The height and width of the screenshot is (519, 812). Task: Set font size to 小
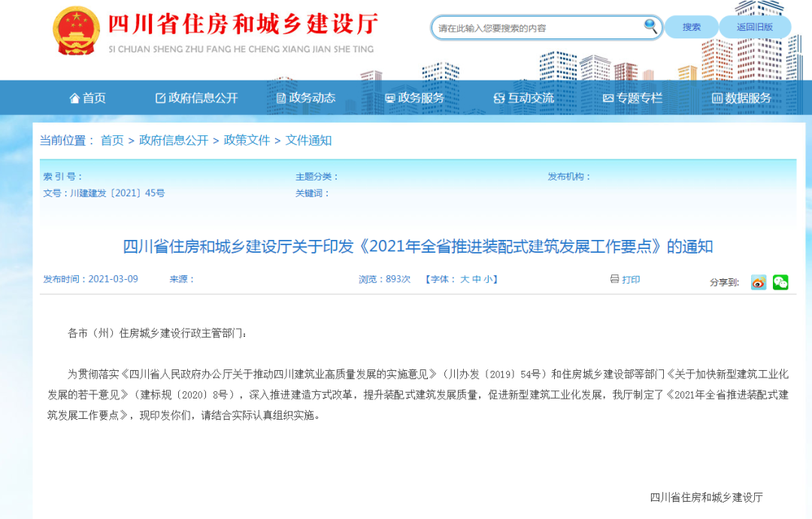pyautogui.click(x=488, y=279)
